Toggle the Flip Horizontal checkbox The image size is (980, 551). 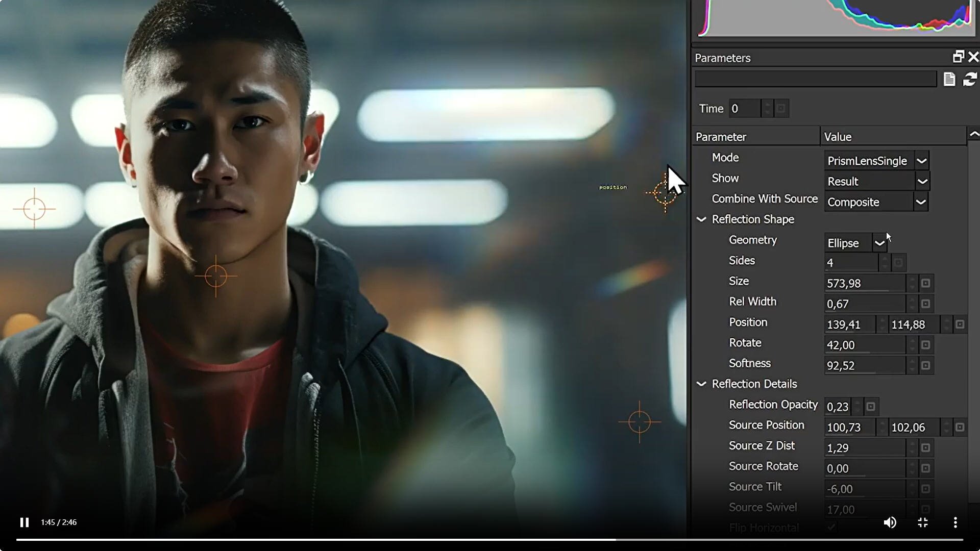831,528
